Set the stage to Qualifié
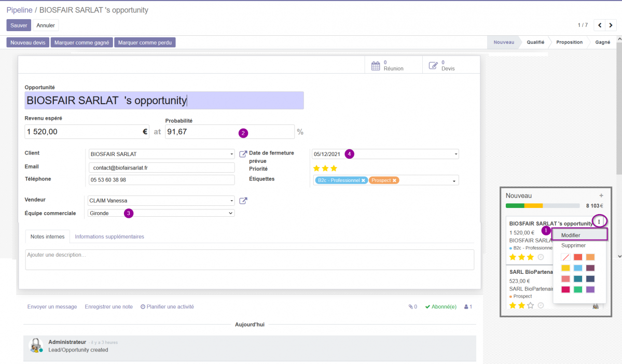 [535, 42]
